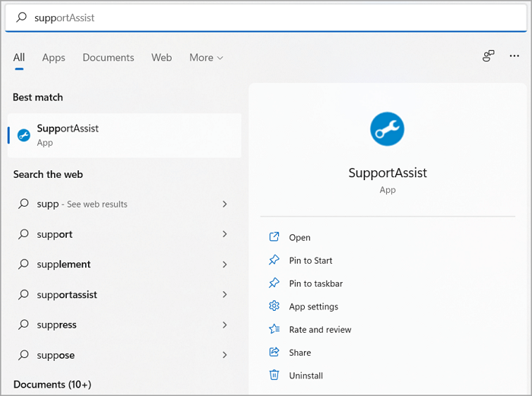Expand the arrow beside the "supplement" suggestion
532x396 pixels.
(x=225, y=265)
